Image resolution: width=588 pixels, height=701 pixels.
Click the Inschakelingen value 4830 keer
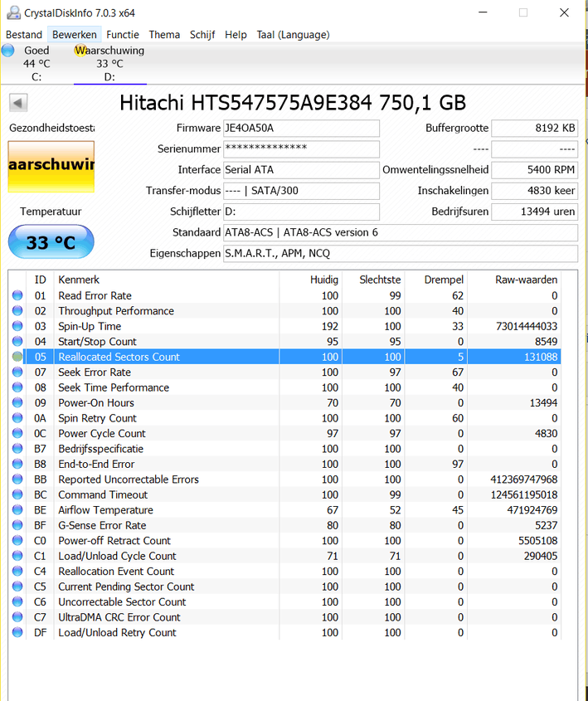coord(534,191)
